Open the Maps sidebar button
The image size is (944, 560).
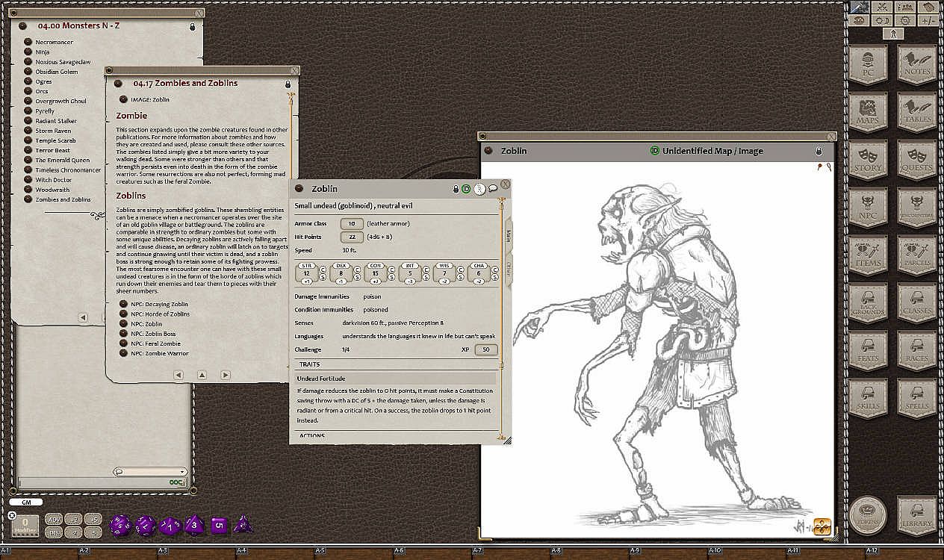click(x=868, y=113)
